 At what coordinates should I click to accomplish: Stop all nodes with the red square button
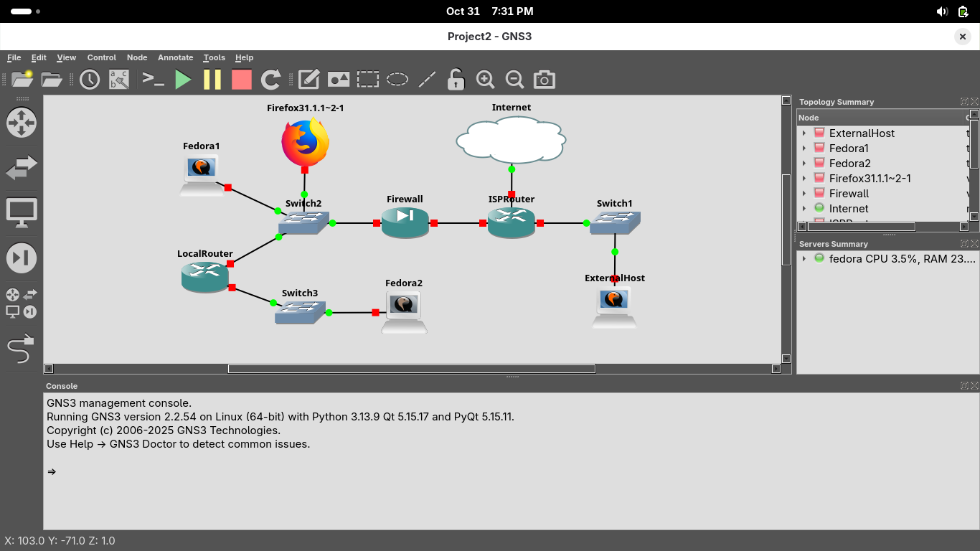tap(242, 80)
